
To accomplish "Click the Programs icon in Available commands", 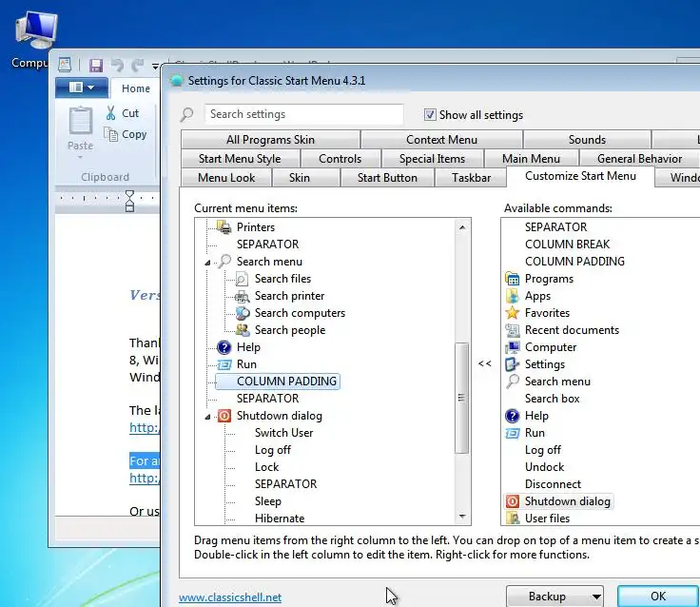I will (x=512, y=279).
